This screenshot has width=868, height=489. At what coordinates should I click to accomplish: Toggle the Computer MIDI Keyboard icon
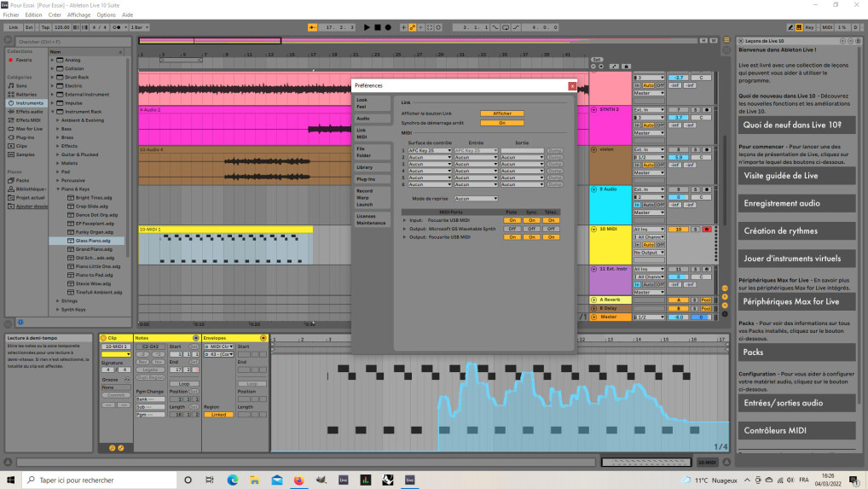[799, 27]
